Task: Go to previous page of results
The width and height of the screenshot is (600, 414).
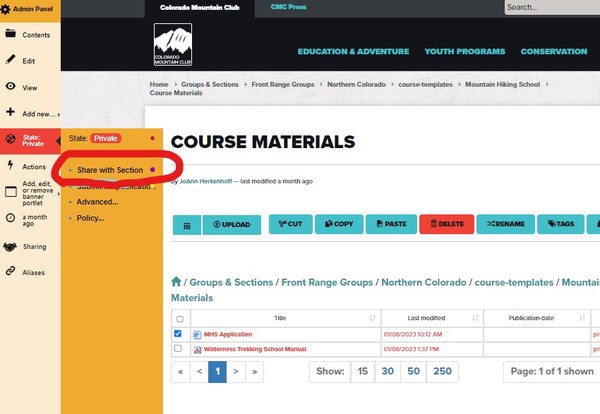Action: (x=199, y=372)
